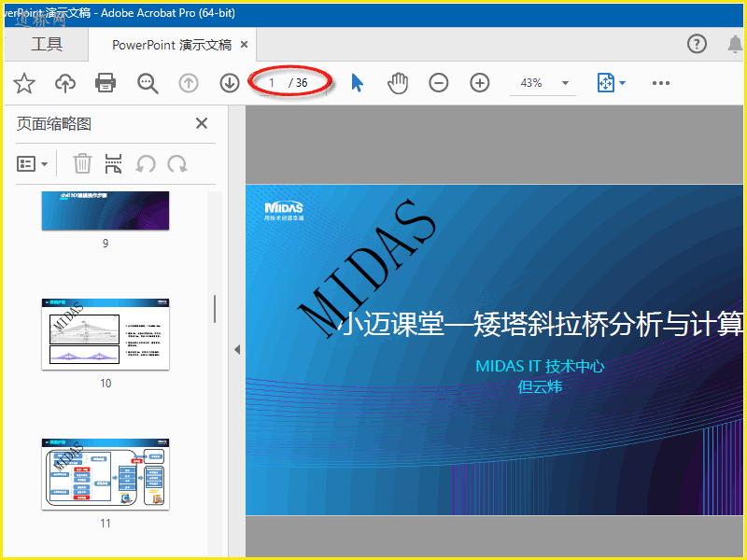Rotate page counterclockwise
This screenshot has height=560, width=747.
tap(146, 164)
